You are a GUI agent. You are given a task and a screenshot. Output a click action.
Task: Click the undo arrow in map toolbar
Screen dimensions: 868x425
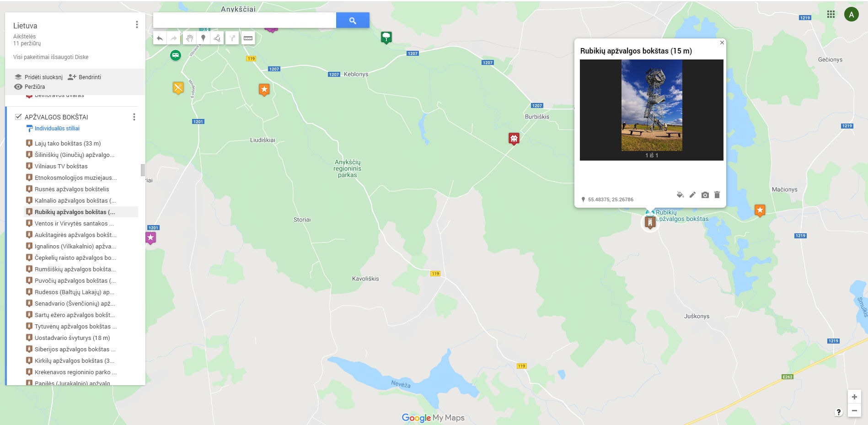(160, 38)
